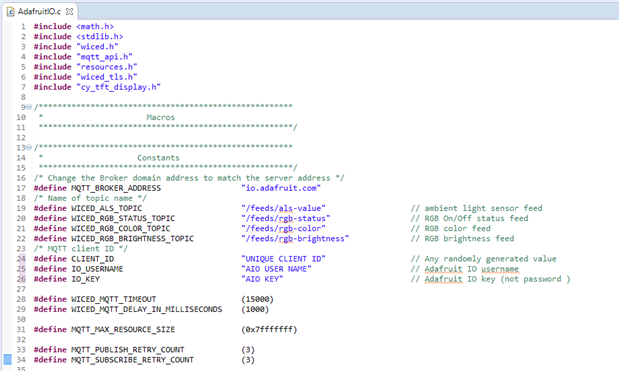Click the "AIO USER NAME" string value
619x371 pixels.
[276, 269]
